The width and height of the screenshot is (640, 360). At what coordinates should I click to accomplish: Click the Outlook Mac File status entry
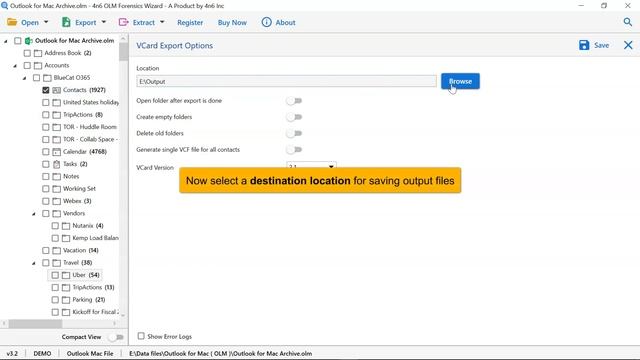coord(90,353)
